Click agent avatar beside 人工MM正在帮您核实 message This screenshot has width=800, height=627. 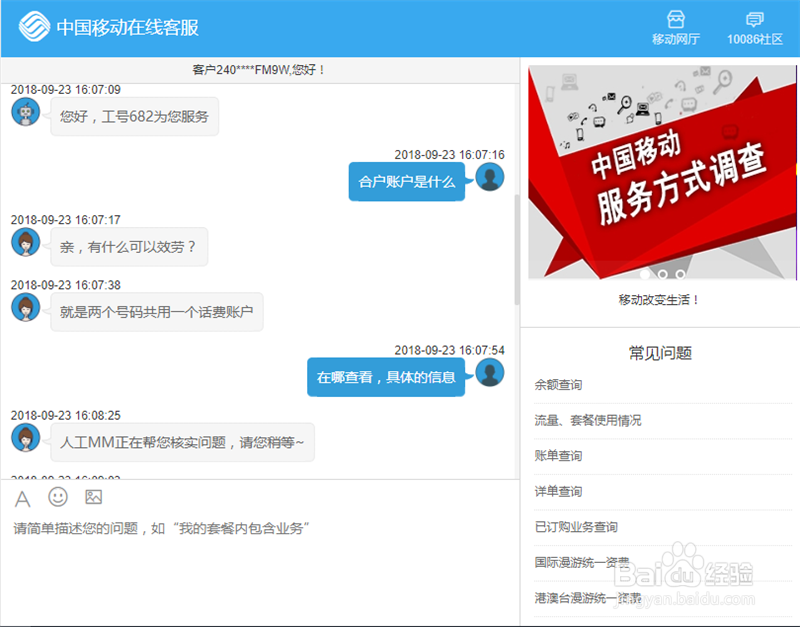point(26,438)
